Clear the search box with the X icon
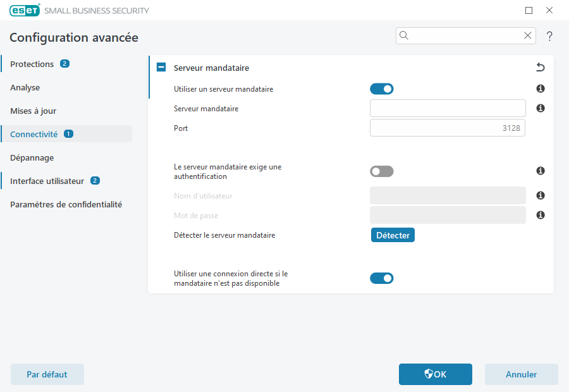569x392 pixels. click(x=528, y=35)
